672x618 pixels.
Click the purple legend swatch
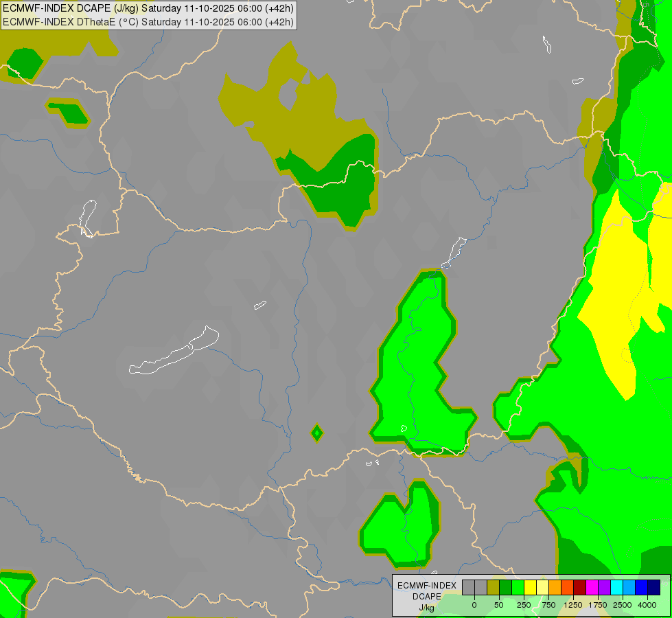605,587
